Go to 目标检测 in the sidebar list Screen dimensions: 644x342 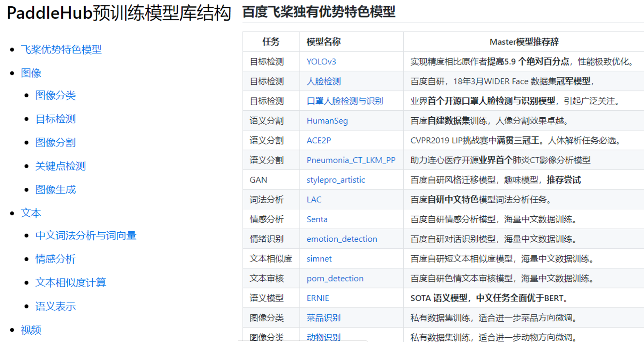click(x=55, y=119)
